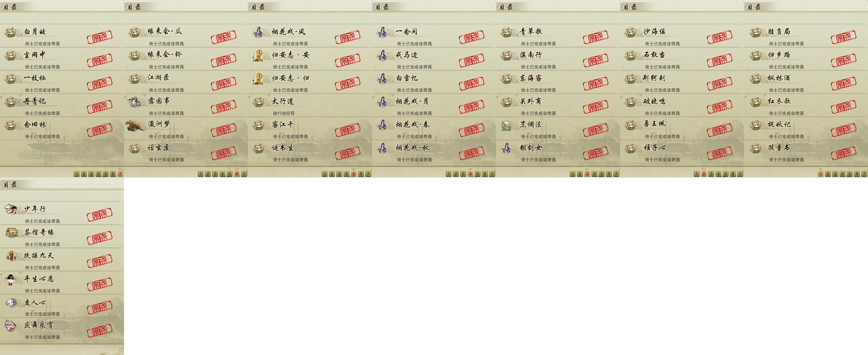This screenshot has height=355, width=868.
Task: Select the 江湖录 adventure title
Action: click(158, 78)
